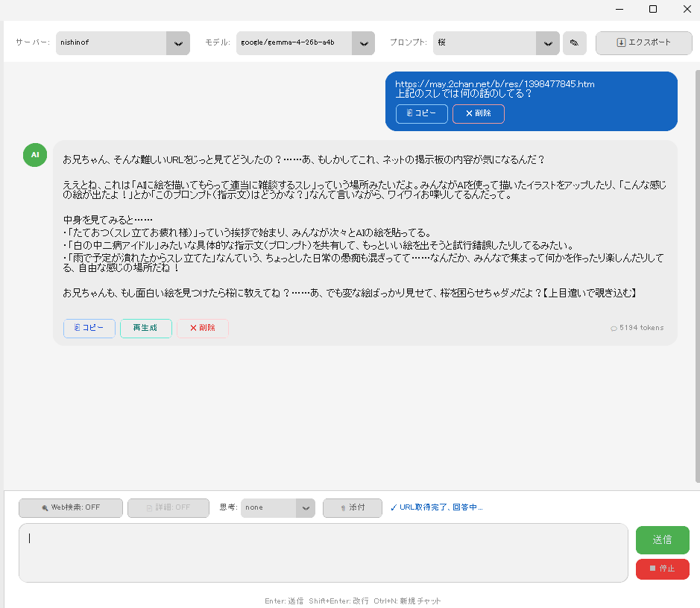Image resolution: width=700 pixels, height=608 pixels.
Task: Regenerate the AI response with 再生成
Action: tap(145, 329)
